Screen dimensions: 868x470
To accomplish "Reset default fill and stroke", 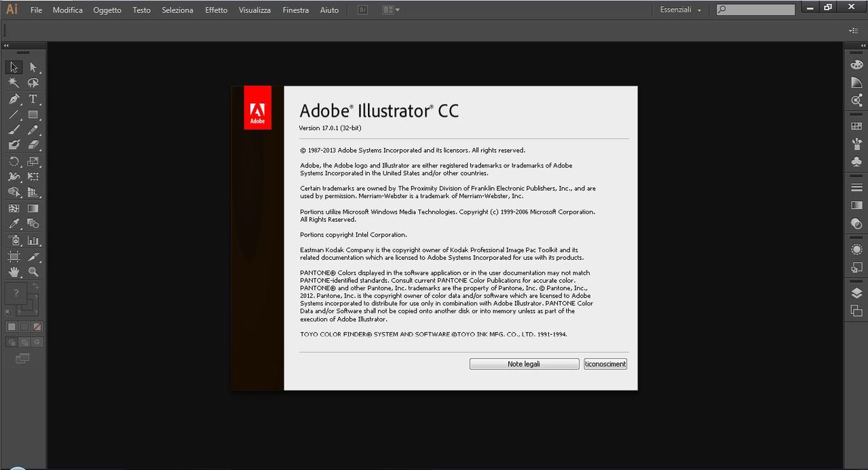I will 9,312.
